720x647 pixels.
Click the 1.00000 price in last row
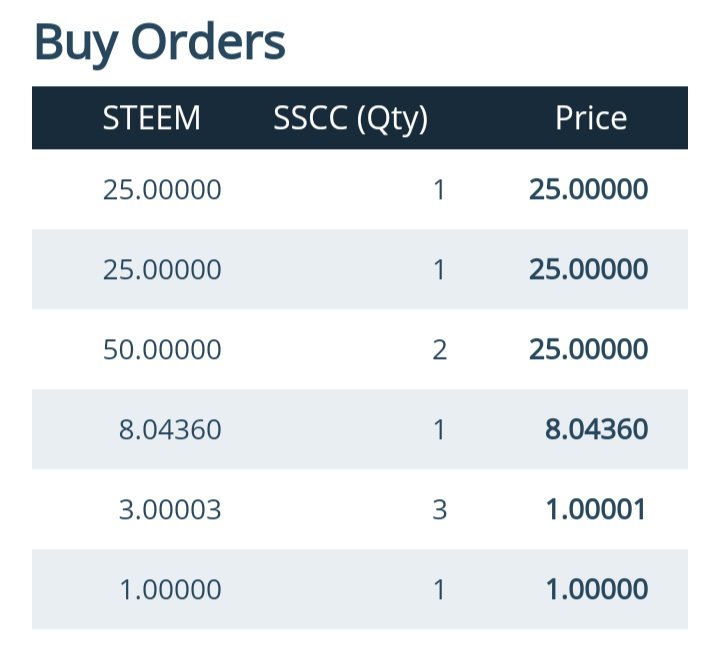[x=597, y=589]
